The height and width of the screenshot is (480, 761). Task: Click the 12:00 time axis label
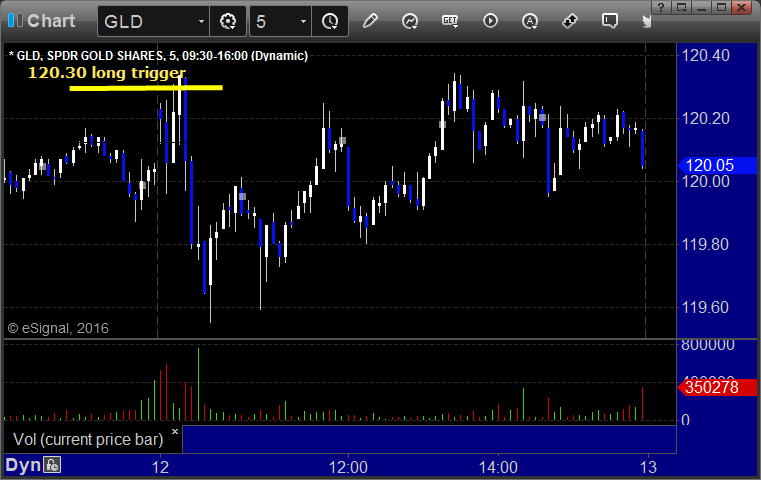coord(348,467)
